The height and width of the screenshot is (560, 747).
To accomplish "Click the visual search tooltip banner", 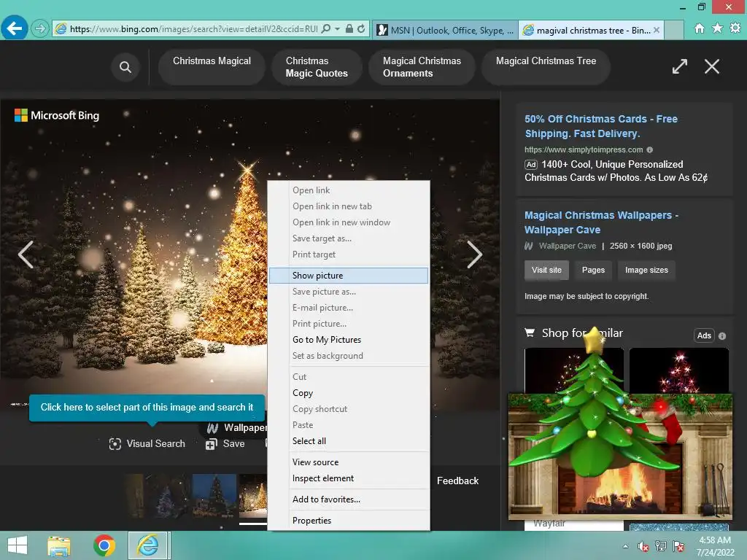I will pos(147,408).
